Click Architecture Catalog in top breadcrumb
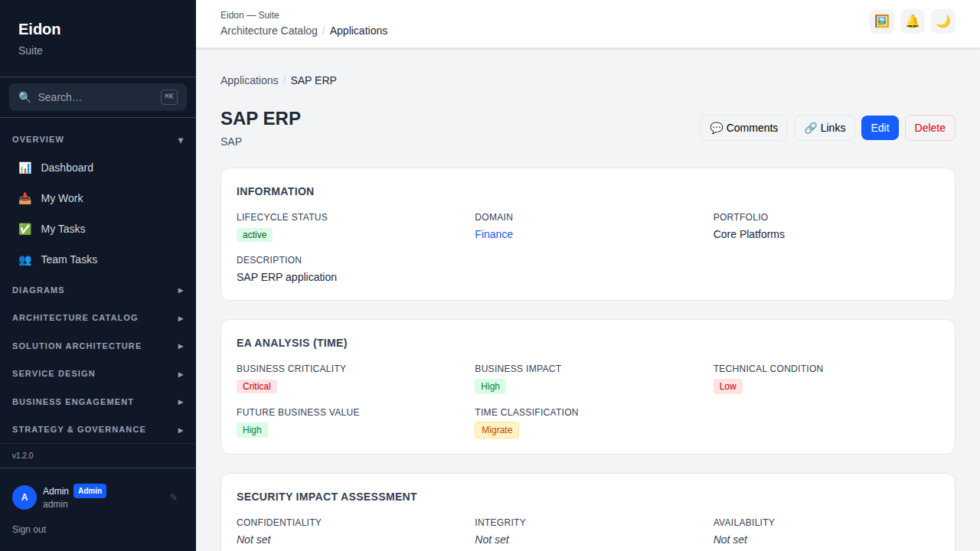Screen dimensions: 980x551 pos(269,31)
